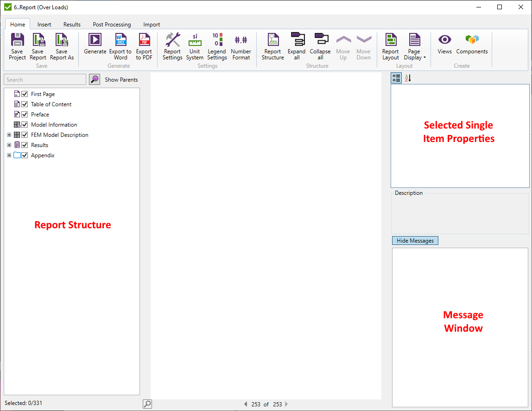Open the Insert ribbon tab
532x411 pixels.
coord(44,25)
